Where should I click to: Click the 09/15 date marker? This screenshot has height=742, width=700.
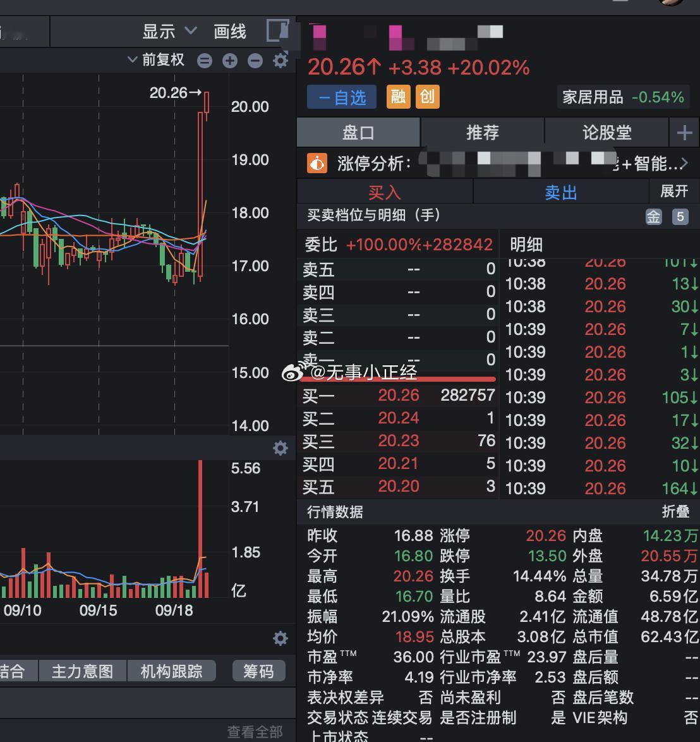[98, 611]
